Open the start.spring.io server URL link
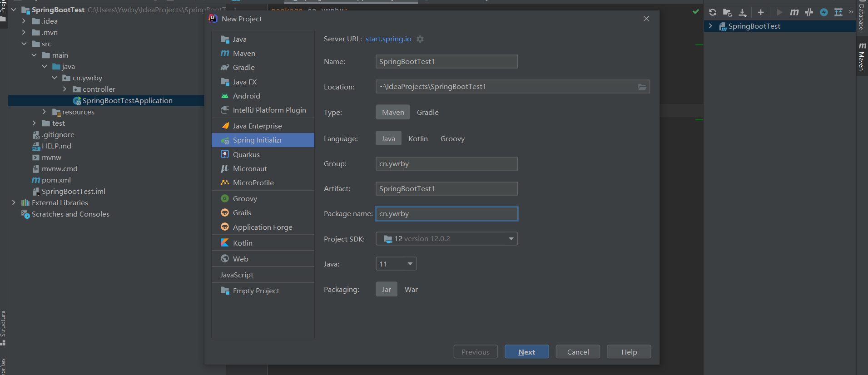 (388, 39)
